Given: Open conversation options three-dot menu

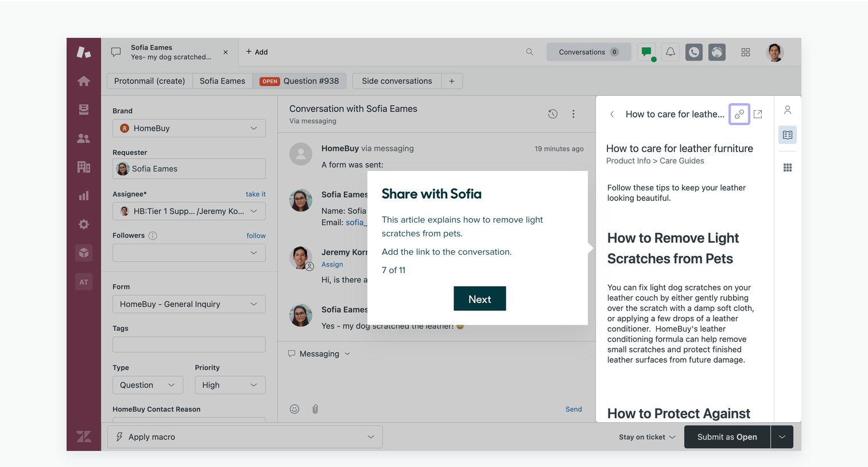Looking at the screenshot, I should pyautogui.click(x=573, y=114).
